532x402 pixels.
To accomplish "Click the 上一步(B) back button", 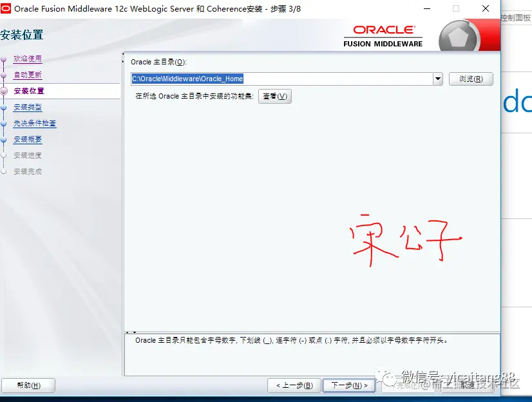I will click(x=294, y=385).
